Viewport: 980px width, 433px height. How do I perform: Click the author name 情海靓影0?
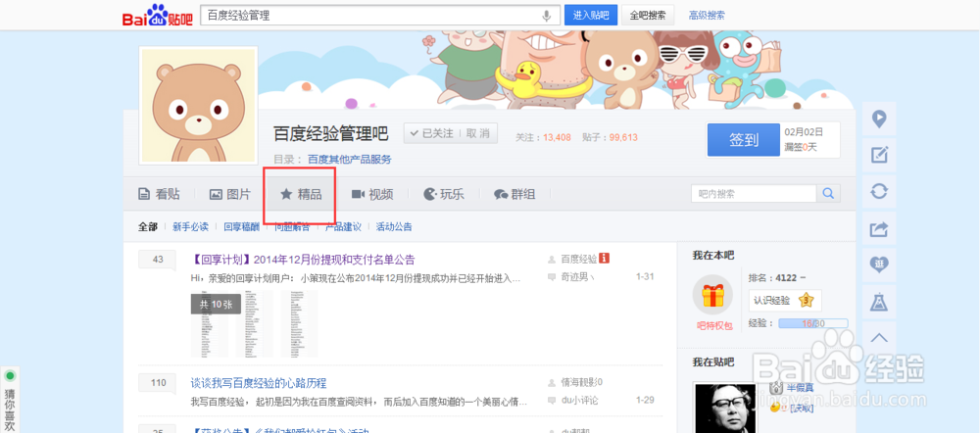point(582,382)
